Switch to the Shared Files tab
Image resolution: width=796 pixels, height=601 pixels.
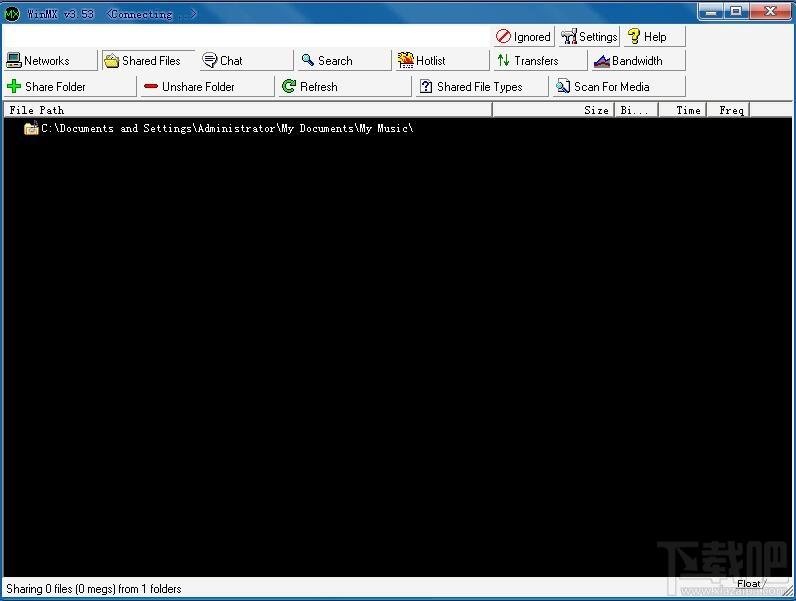(x=148, y=60)
